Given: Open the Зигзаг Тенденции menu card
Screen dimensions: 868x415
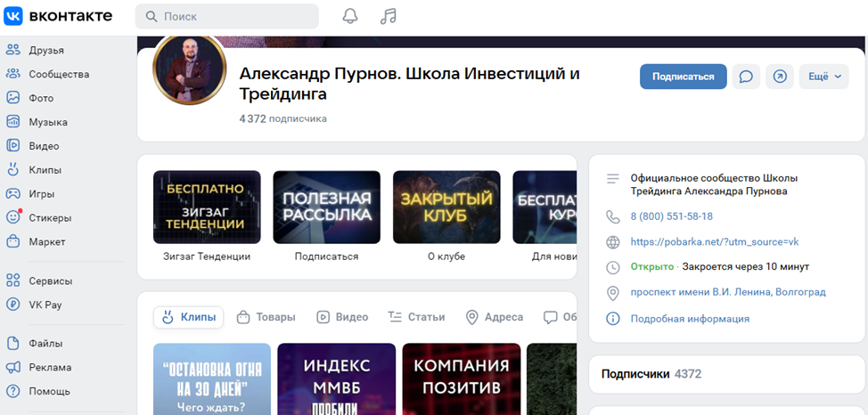Looking at the screenshot, I should pos(207,207).
